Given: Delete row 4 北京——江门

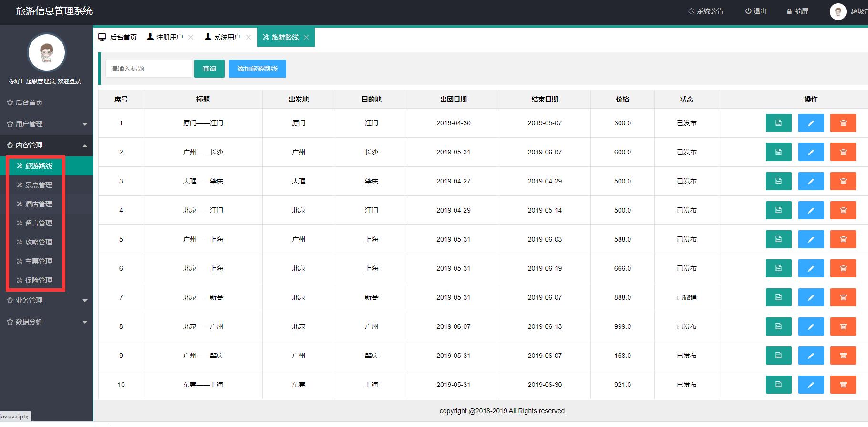Looking at the screenshot, I should tap(843, 210).
